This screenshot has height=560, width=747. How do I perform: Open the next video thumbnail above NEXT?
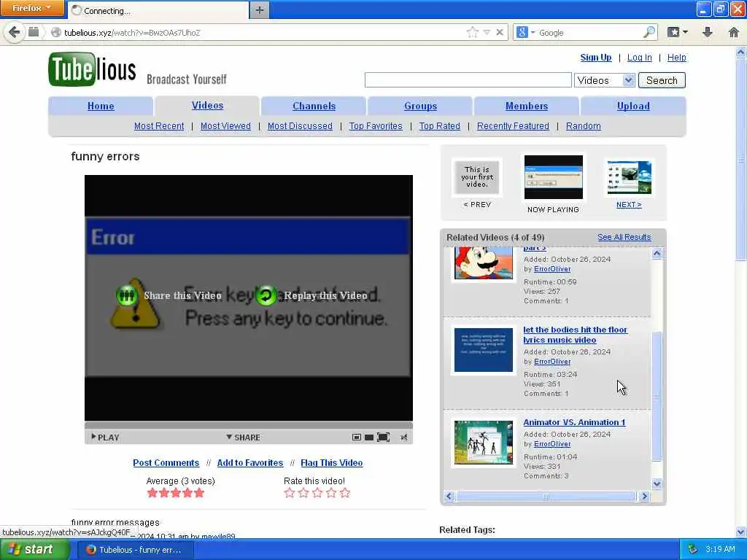(x=629, y=178)
